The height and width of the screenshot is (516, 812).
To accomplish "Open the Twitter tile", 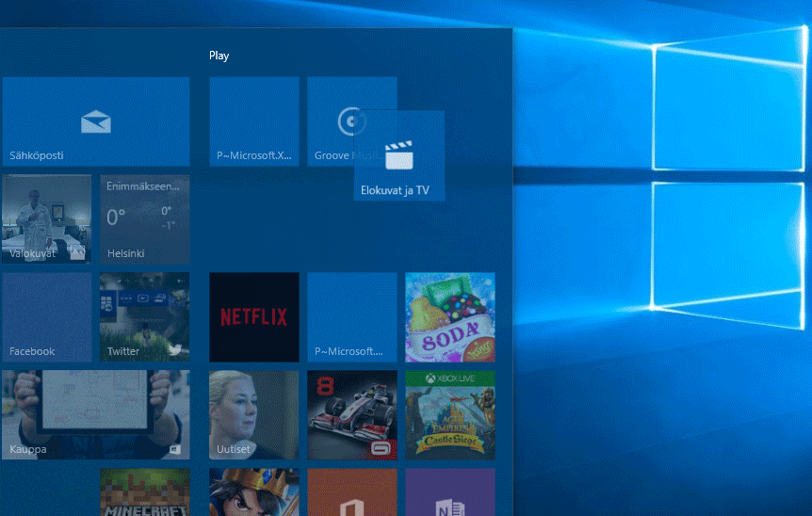I will [145, 317].
